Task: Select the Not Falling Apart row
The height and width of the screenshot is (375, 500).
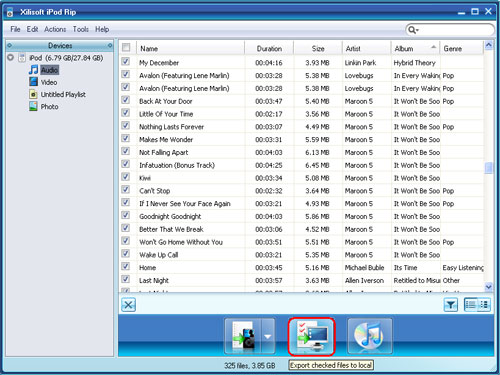Action: 301,152
